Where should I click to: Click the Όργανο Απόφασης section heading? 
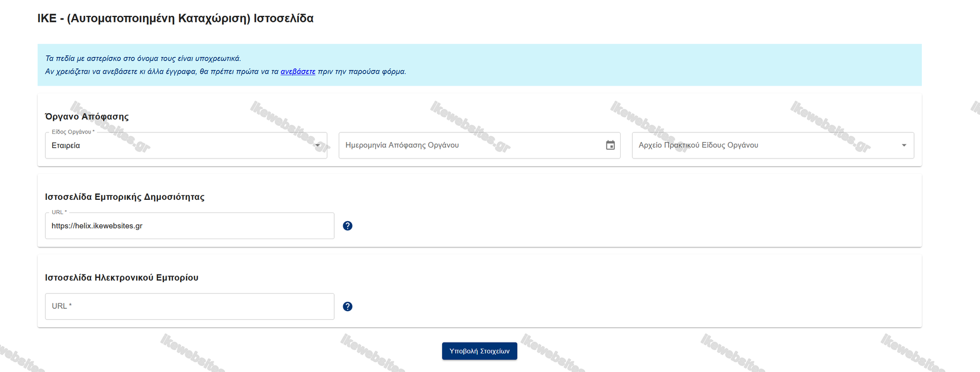(x=87, y=117)
